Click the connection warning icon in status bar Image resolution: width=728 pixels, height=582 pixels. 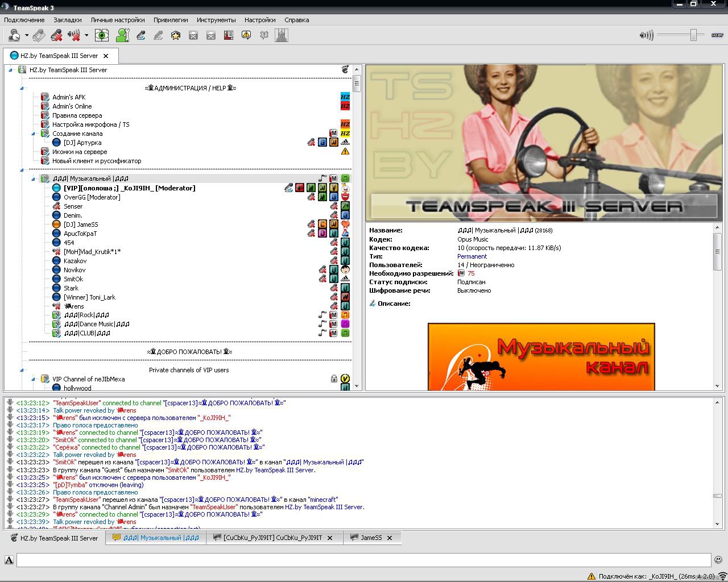pos(591,576)
